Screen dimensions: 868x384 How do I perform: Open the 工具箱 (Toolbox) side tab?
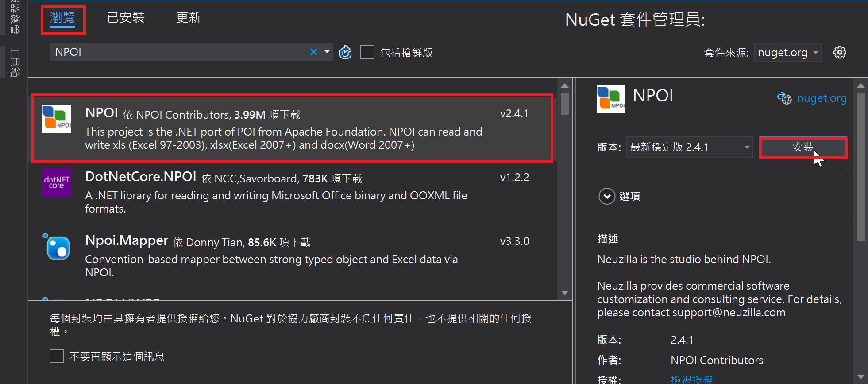15,61
